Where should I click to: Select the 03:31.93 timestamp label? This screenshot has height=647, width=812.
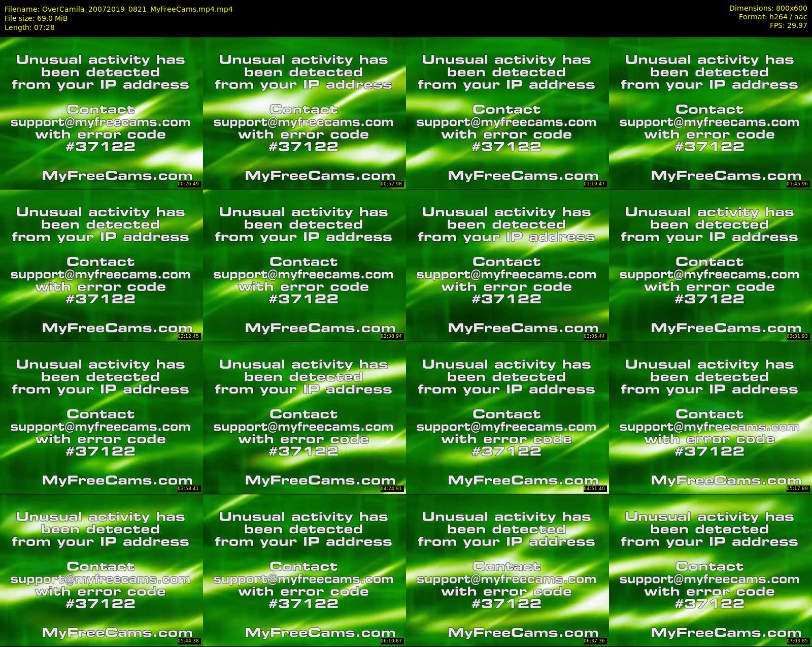tap(798, 336)
